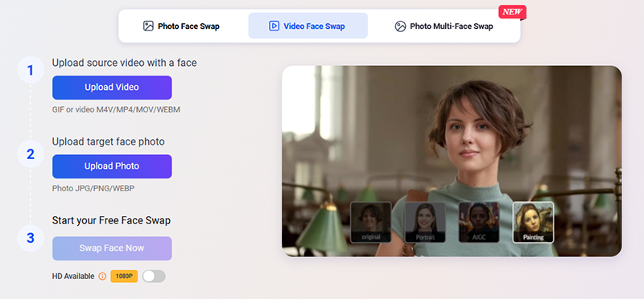
Task: Switch to the Photo Face Swap tab
Action: [x=181, y=27]
